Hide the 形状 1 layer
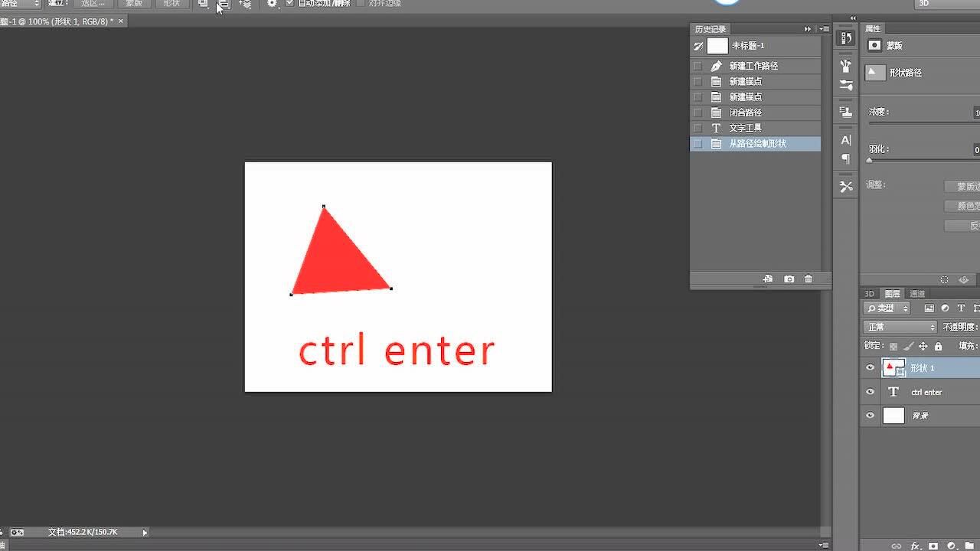Viewport: 980px width, 551px height. 870,368
